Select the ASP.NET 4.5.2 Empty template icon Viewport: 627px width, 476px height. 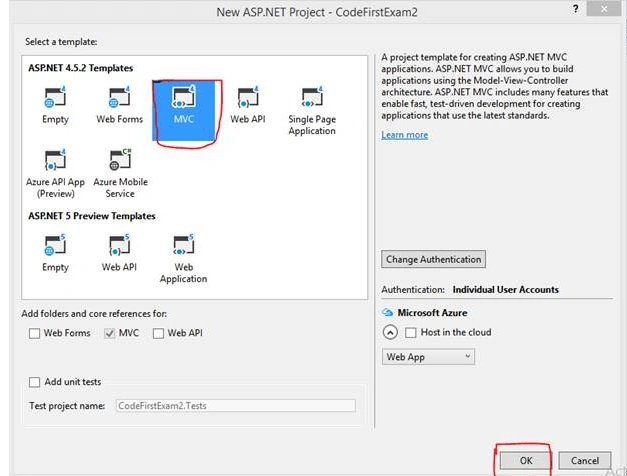pos(55,97)
